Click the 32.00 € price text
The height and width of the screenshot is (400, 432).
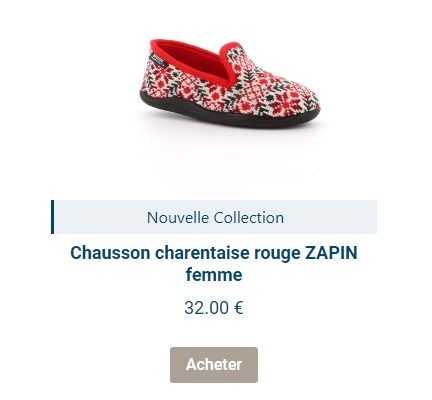[214, 308]
